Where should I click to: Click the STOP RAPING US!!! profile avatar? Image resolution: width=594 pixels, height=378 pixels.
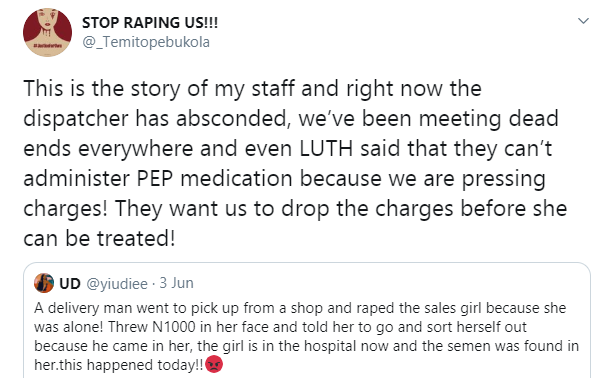47,32
